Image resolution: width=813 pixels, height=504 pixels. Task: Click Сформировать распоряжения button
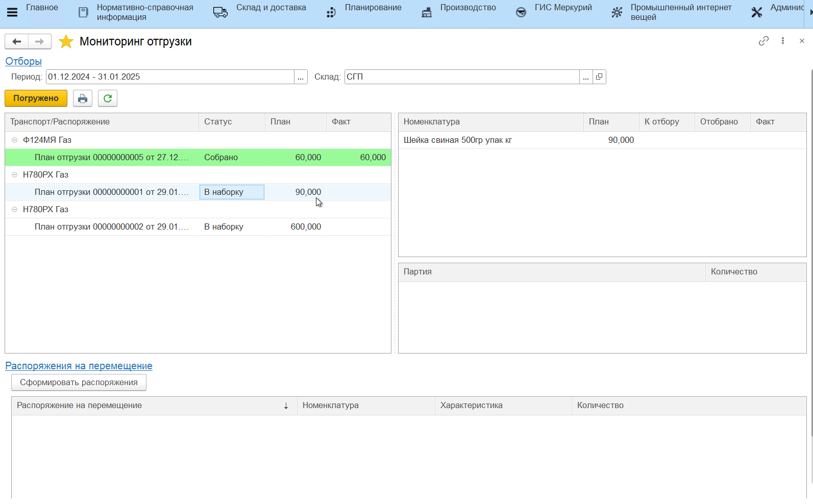79,383
